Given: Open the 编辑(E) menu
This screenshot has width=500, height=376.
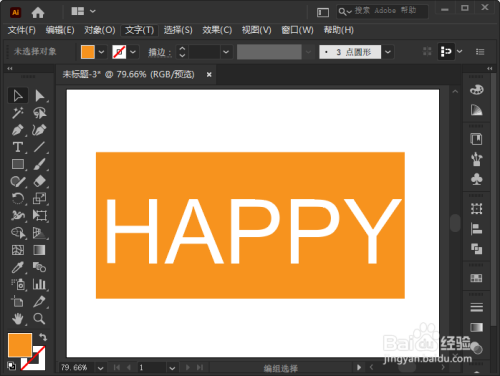Looking at the screenshot, I should pos(60,30).
